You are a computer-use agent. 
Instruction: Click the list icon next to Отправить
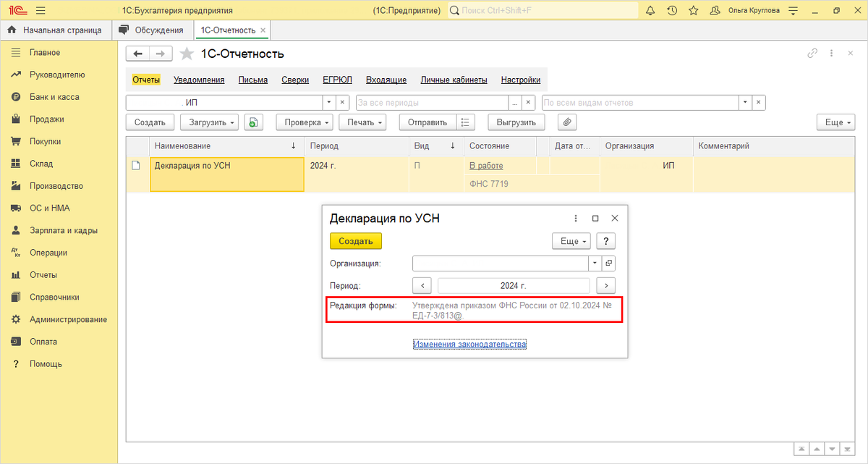tap(467, 122)
